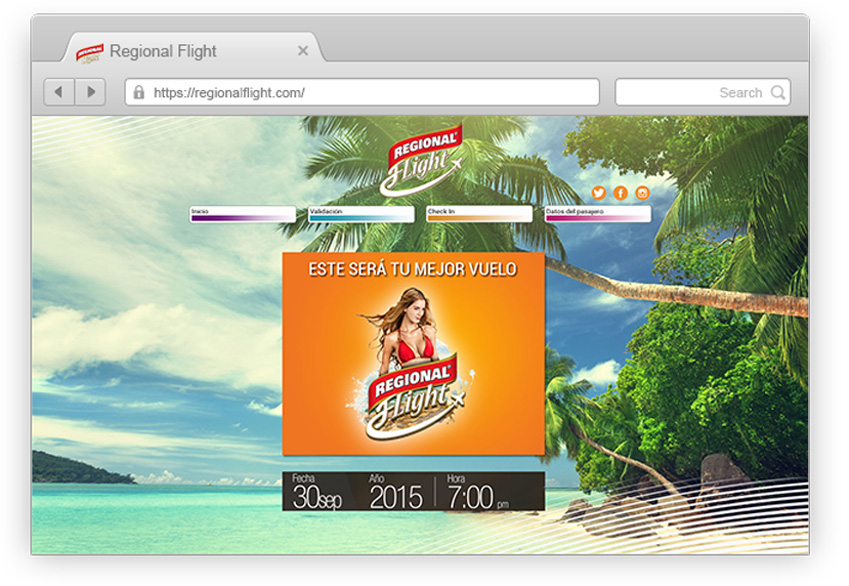Click the regionalflight.com URL address field
The width and height of the screenshot is (849, 586).
tap(370, 93)
